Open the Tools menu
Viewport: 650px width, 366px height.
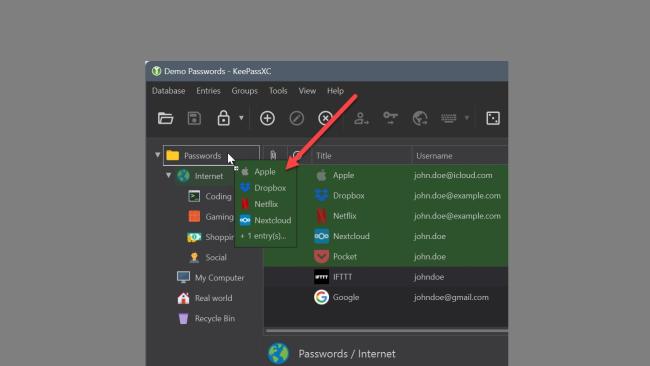coord(278,91)
